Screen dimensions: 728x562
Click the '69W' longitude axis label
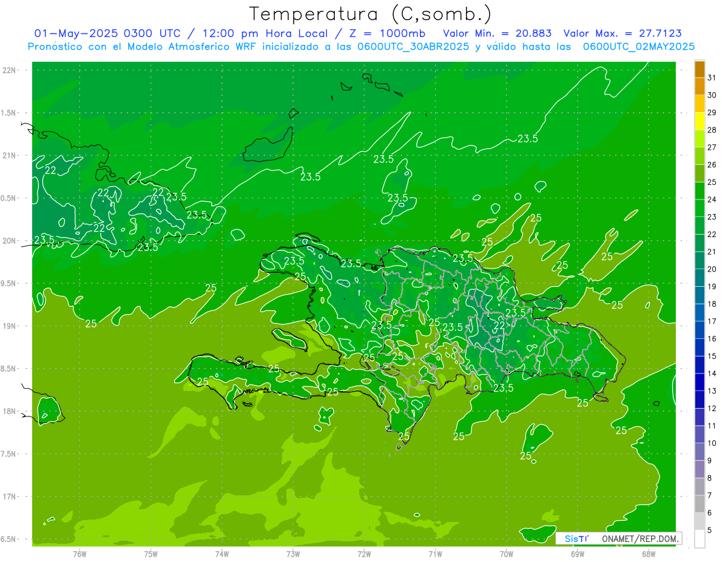point(578,554)
